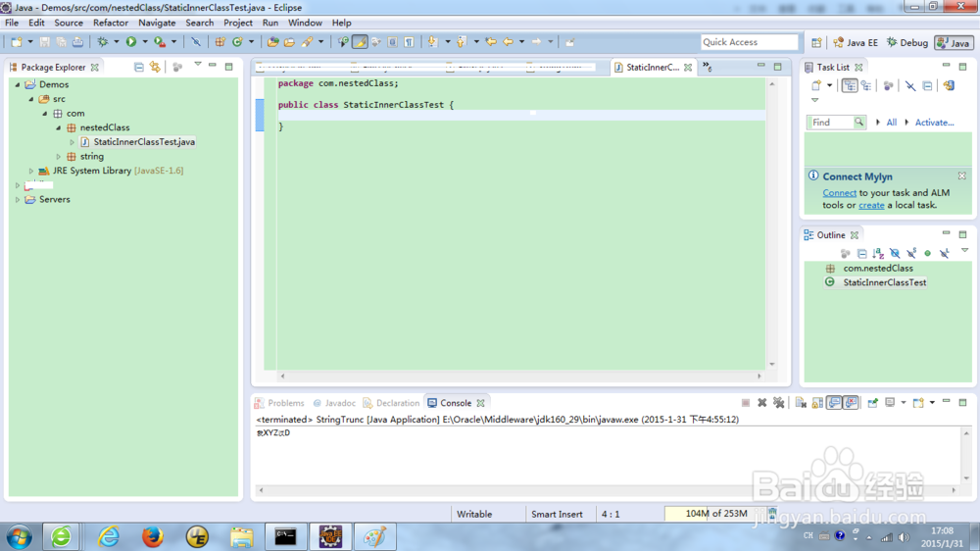Toggle Sort alphabetically in Outline
Image resolution: width=980 pixels, height=551 pixels.
click(878, 253)
